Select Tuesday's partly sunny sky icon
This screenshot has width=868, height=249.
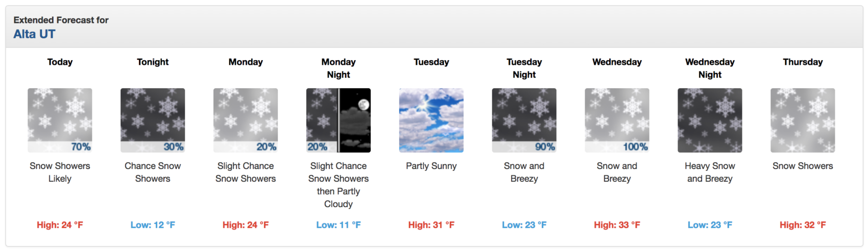[x=431, y=120]
